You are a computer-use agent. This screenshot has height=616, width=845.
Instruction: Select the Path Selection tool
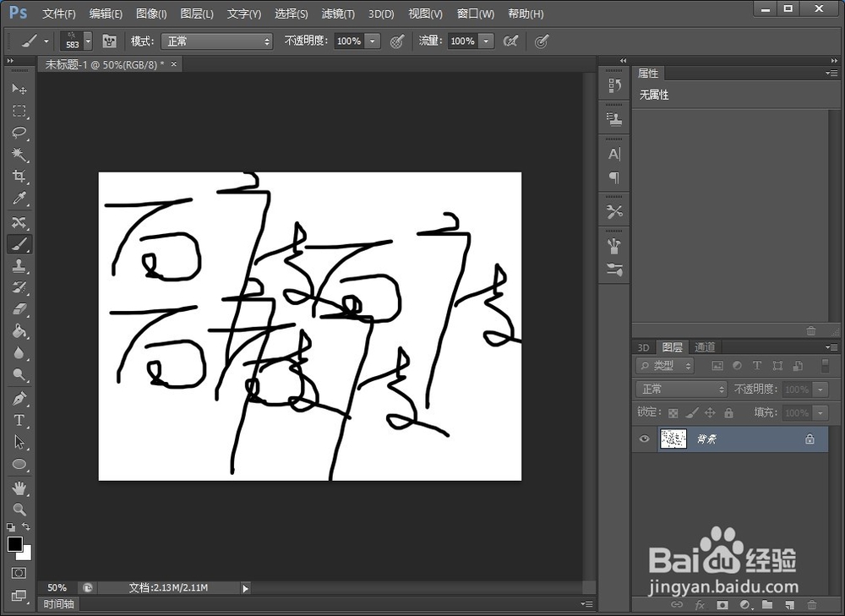pos(19,443)
